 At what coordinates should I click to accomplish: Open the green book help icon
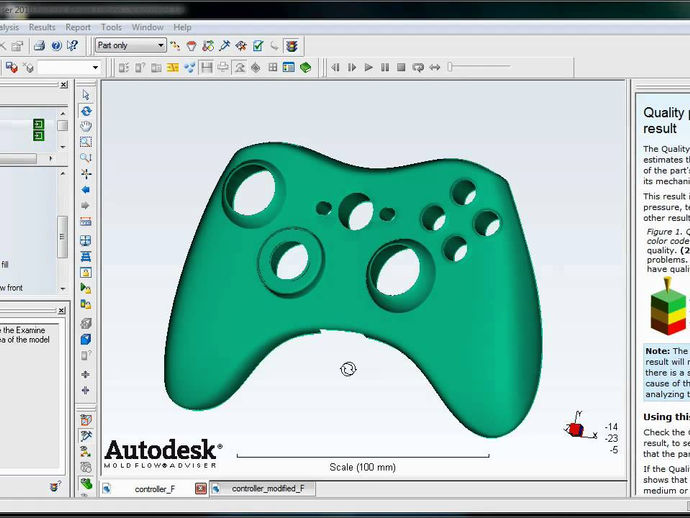pyautogui.click(x=305, y=67)
